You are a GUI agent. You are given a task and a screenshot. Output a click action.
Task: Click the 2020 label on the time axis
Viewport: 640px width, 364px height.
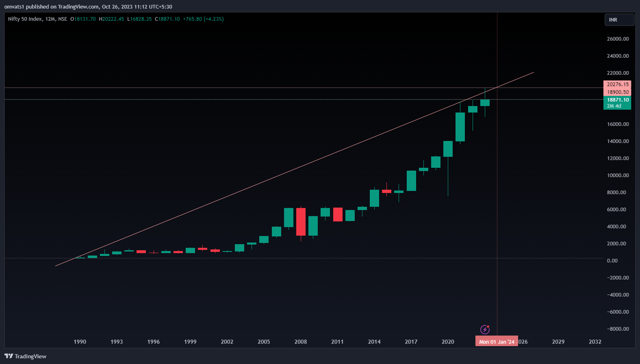click(x=448, y=342)
